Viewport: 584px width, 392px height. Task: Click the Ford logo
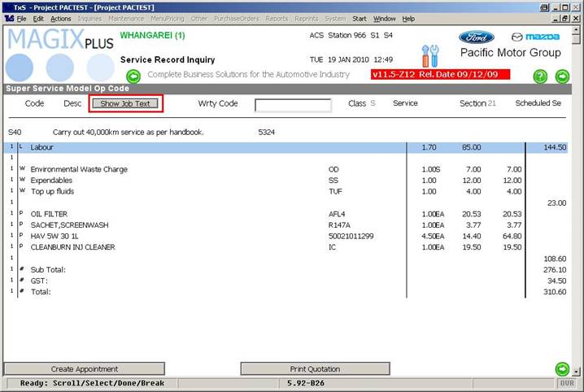[476, 37]
